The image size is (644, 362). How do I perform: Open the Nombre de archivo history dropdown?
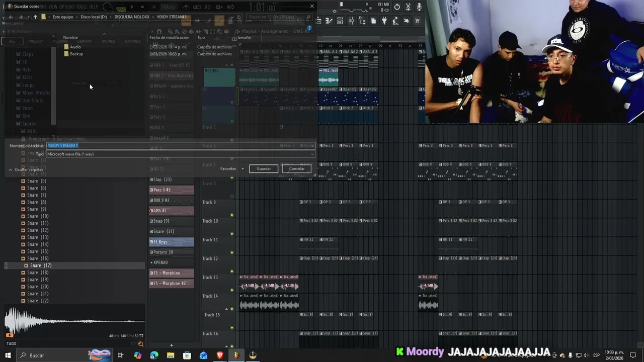pyautogui.click(x=312, y=146)
